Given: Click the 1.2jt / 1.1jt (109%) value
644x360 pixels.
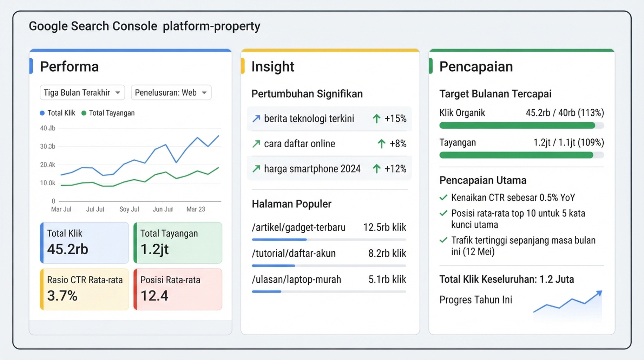Looking at the screenshot, I should 569,142.
